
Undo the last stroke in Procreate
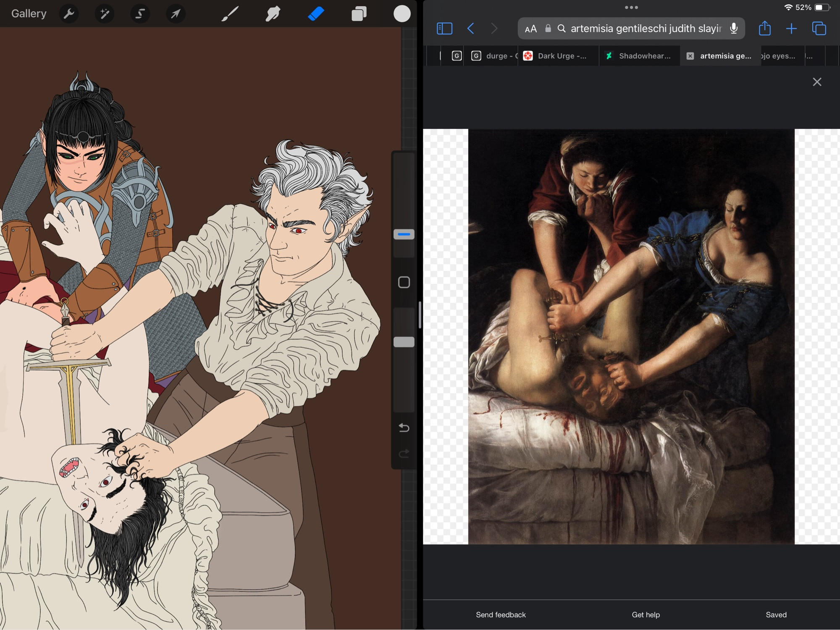click(404, 428)
